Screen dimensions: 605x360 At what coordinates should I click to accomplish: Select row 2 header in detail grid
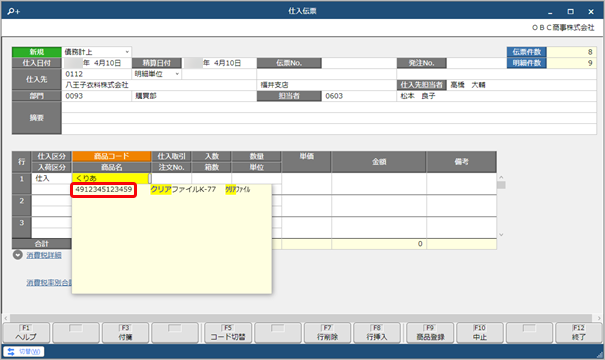tap(22, 206)
